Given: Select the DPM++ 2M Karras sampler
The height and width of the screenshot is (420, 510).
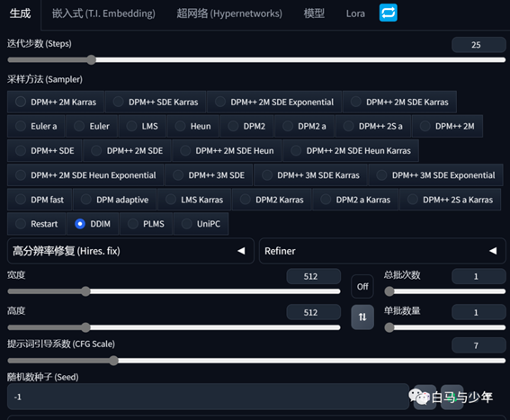Looking at the screenshot, I should 56,103.
